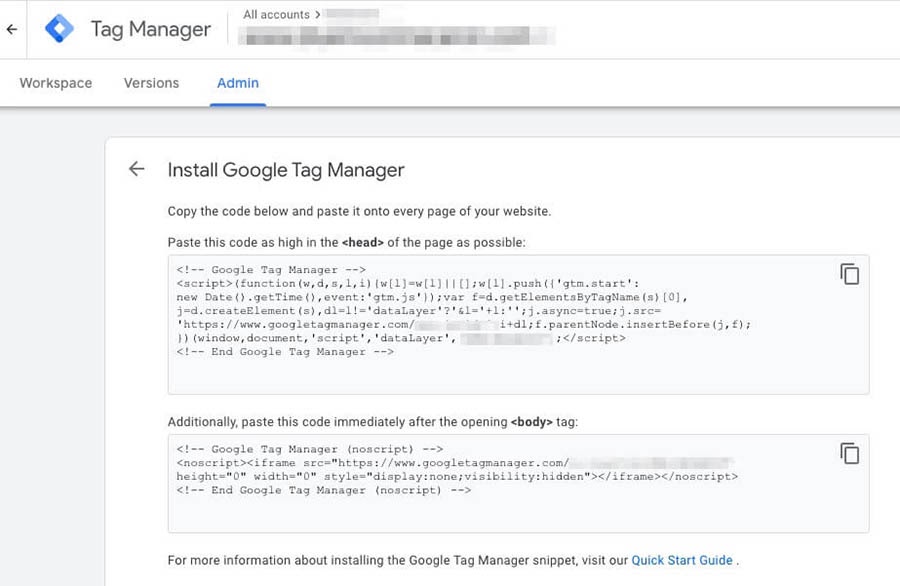Open the Workspace tab
This screenshot has width=900, height=586.
[x=56, y=83]
